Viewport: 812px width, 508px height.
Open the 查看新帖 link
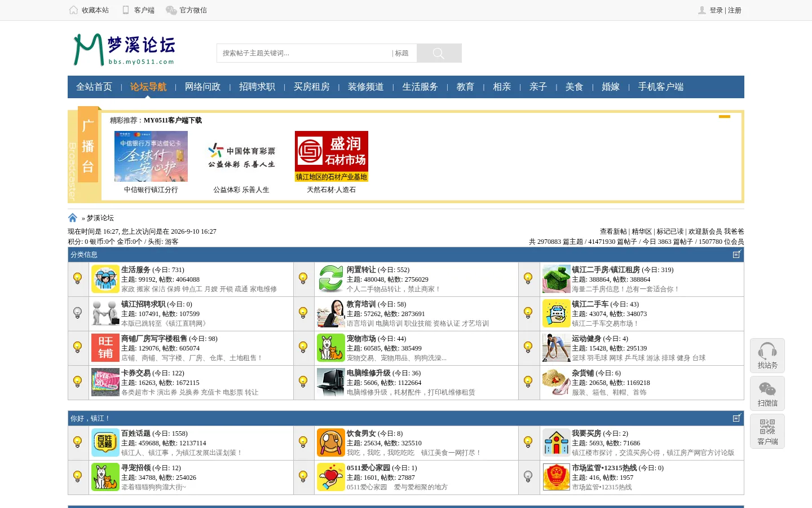coord(614,231)
